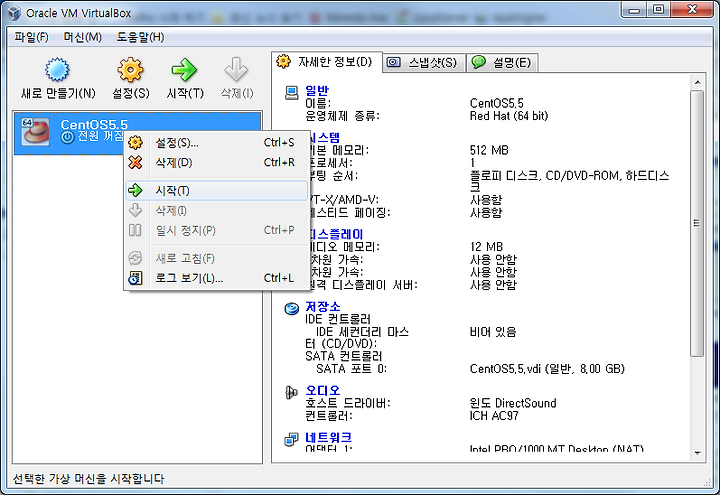The image size is (720, 495).
Task: Click the Red Hat (64 bit) value
Action: pyautogui.click(x=509, y=116)
